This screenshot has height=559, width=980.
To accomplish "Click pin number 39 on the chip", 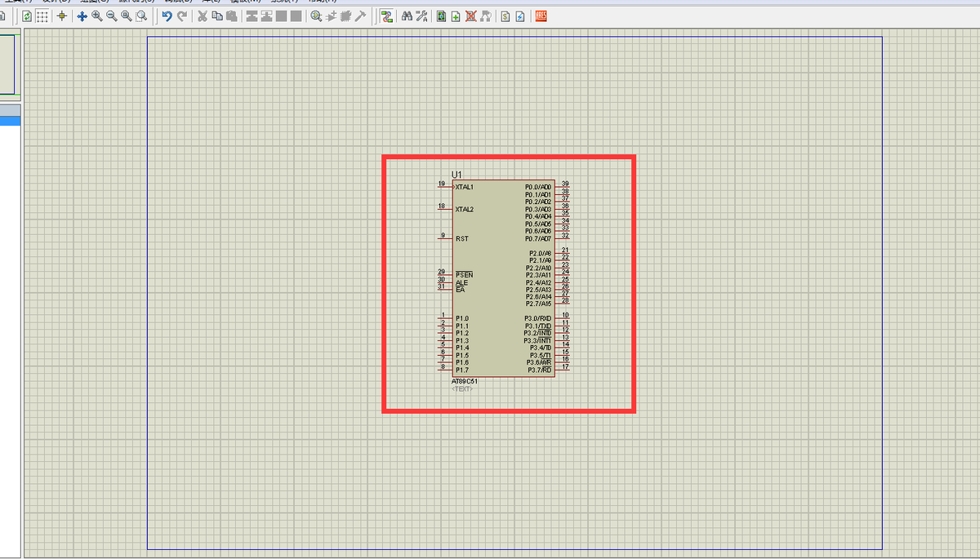I will coord(565,184).
